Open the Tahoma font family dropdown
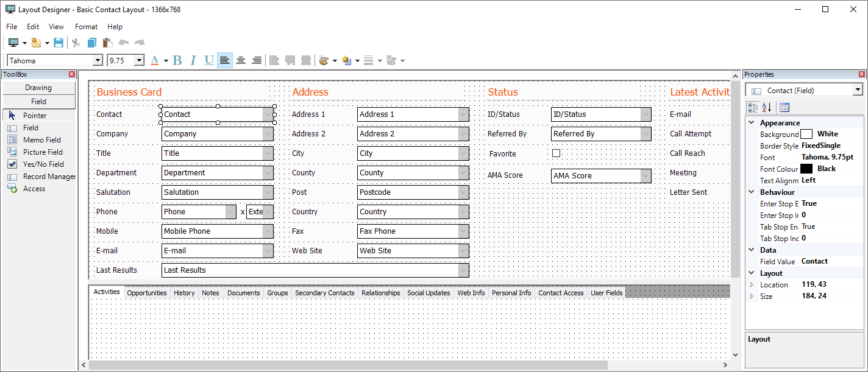 point(98,60)
